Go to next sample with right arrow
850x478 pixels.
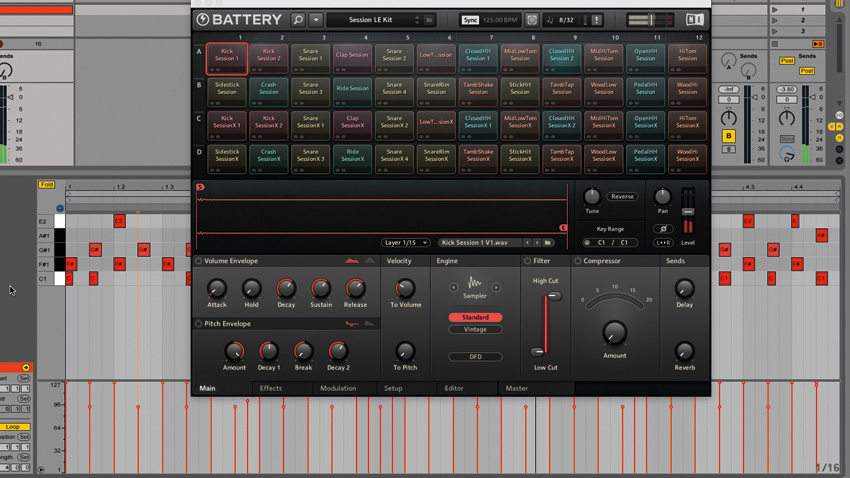(x=537, y=242)
